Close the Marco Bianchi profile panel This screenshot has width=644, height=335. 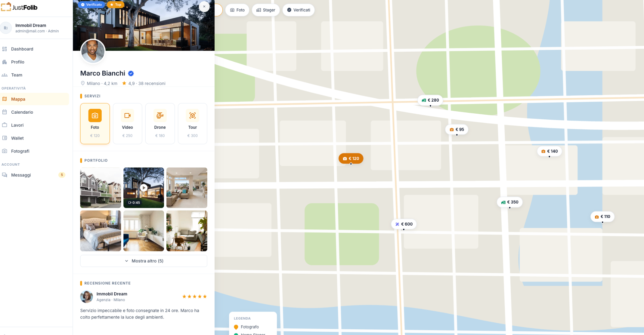point(204,6)
